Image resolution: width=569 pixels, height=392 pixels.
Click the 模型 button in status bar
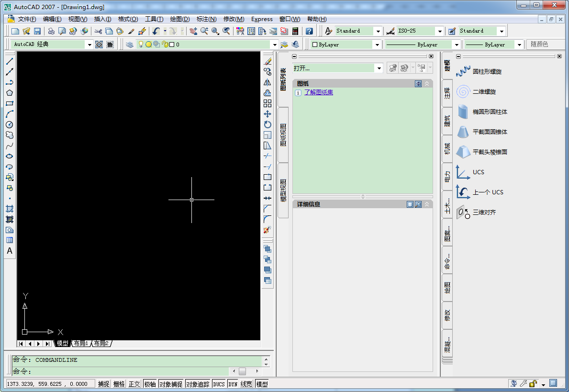[x=262, y=384]
